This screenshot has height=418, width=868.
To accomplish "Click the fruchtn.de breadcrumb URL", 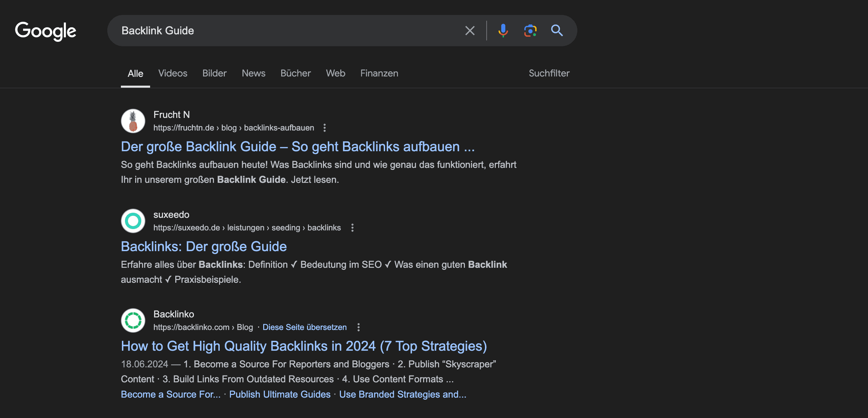I will coord(234,128).
